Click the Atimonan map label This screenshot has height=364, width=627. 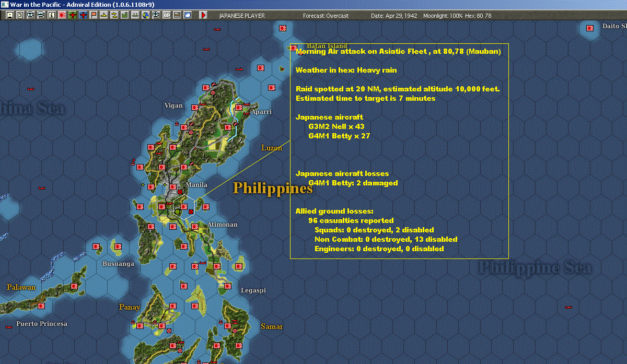[222, 225]
